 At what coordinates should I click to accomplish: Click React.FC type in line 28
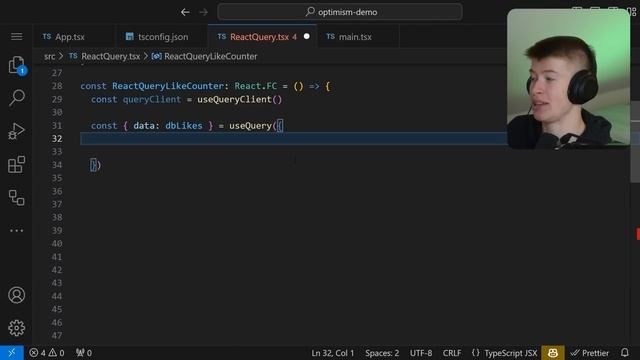256,86
